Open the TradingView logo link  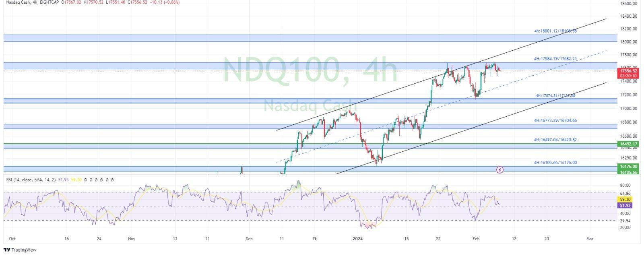(x=20, y=250)
